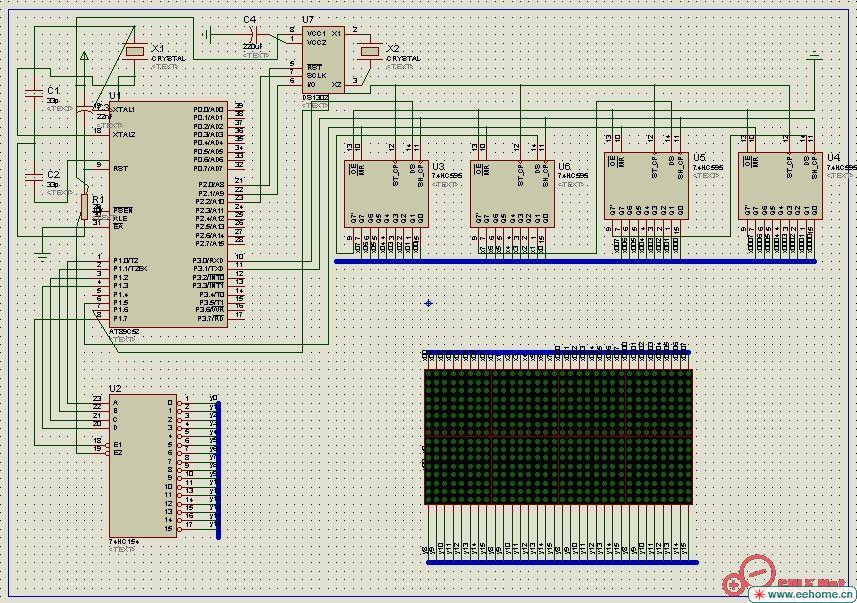Image resolution: width=857 pixels, height=603 pixels.
Task: Click the 220uf value under C4
Action: 252,48
